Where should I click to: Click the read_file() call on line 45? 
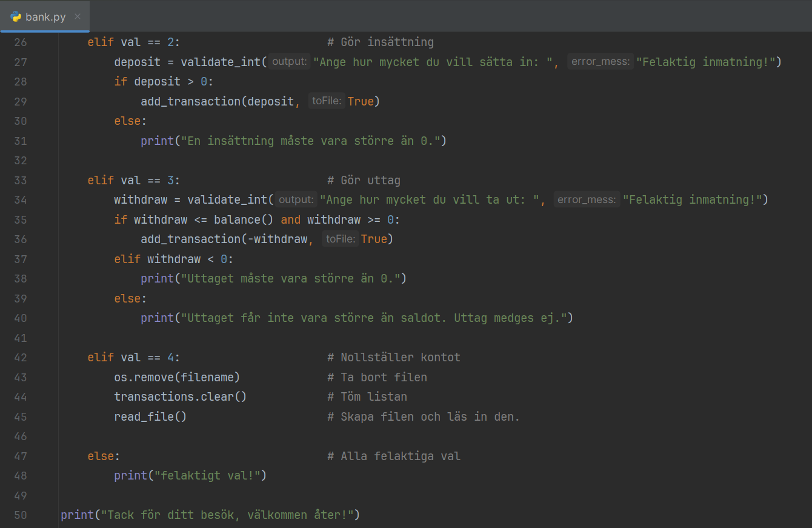pos(150,416)
